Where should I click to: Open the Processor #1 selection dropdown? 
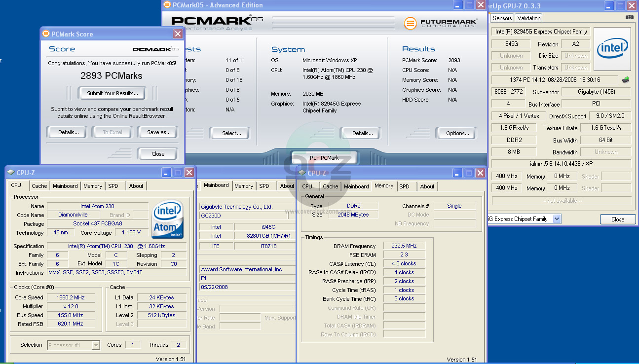(x=96, y=345)
